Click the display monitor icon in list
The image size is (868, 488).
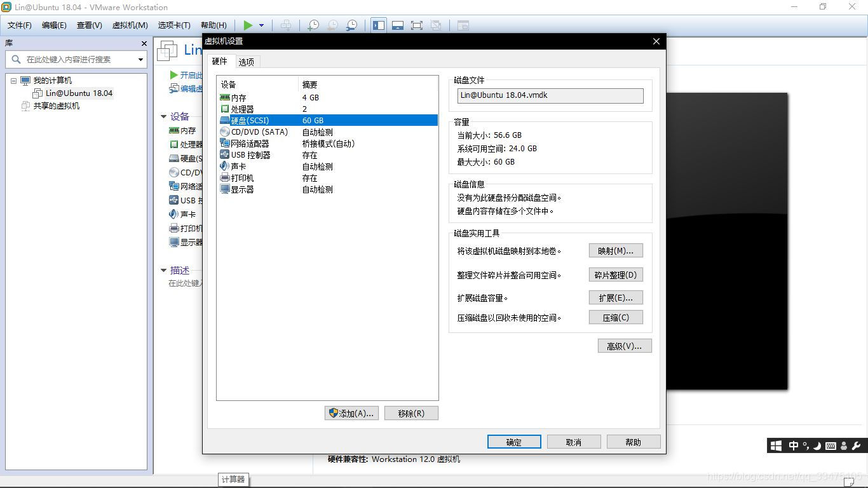click(224, 189)
